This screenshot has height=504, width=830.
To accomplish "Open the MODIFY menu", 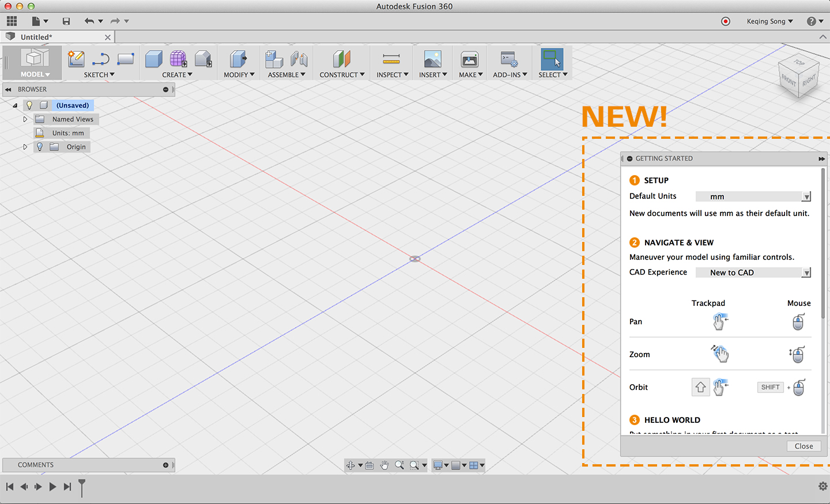I will [239, 75].
